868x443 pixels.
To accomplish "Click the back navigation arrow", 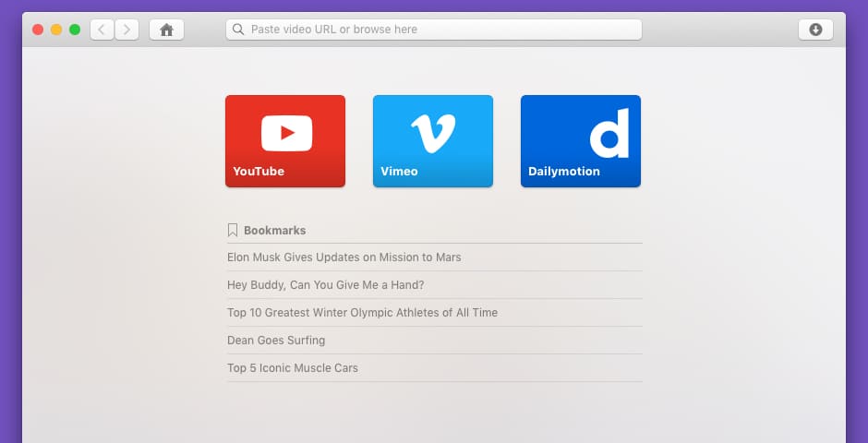I will 102,30.
